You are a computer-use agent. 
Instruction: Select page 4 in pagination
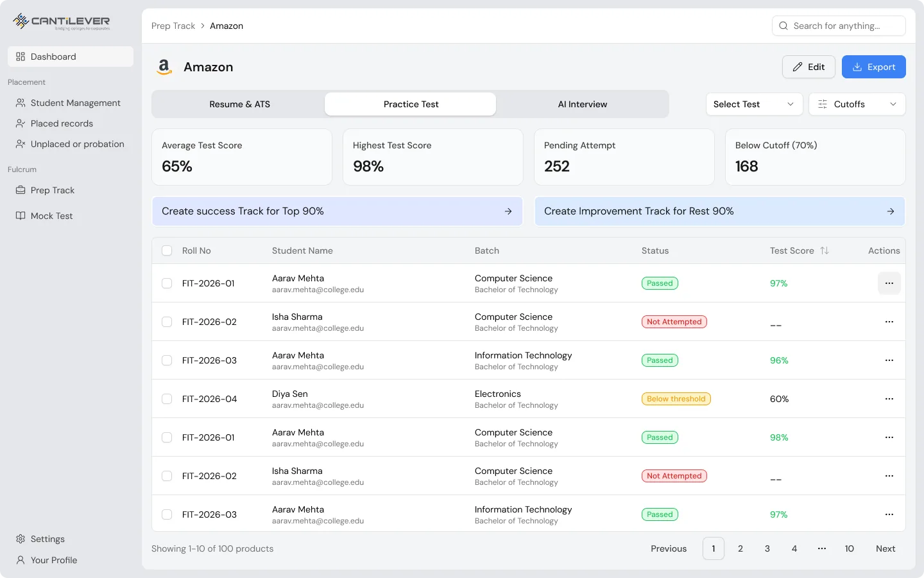point(794,548)
